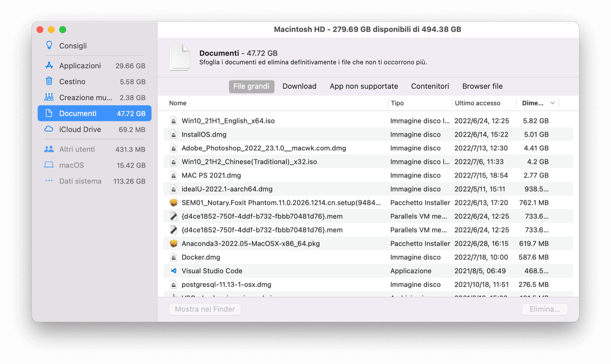Click the iCloud Drive cloud icon
The width and height of the screenshot is (611, 364).
[x=49, y=129]
